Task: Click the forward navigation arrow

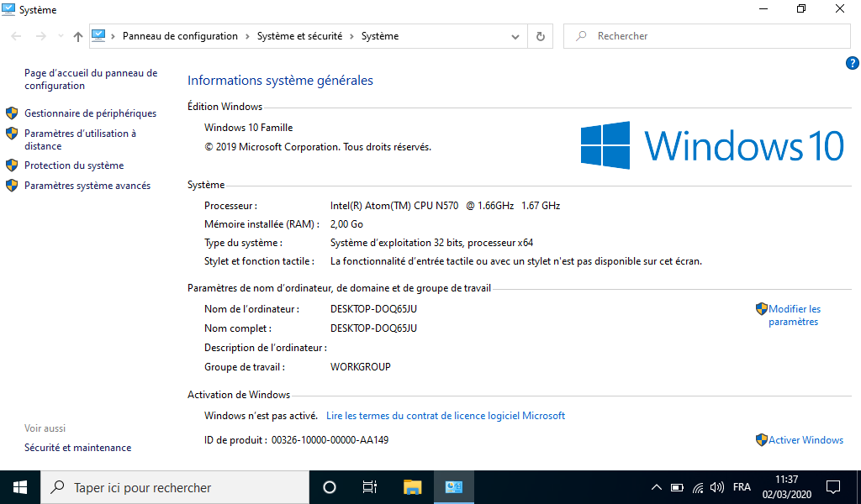Action: point(41,36)
